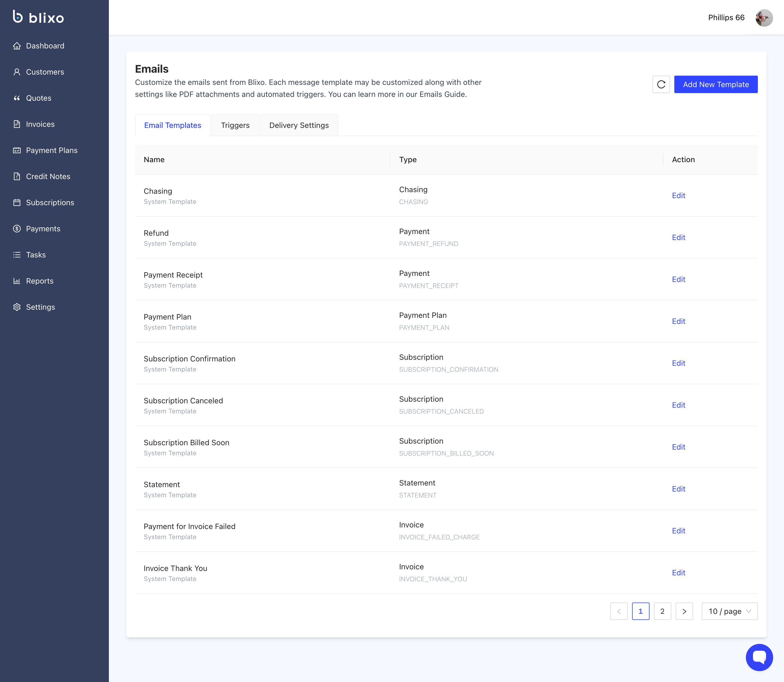Open the chat support bubble
This screenshot has width=784, height=682.
click(x=759, y=657)
